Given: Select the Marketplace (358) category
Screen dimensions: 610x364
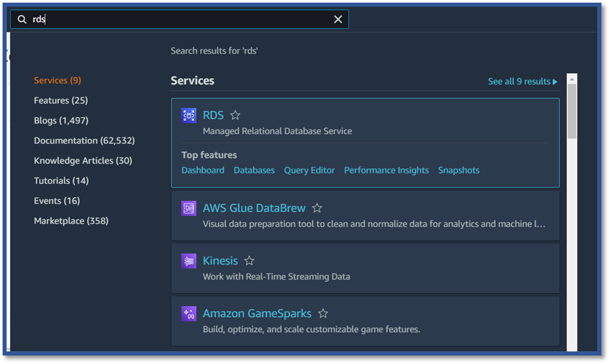Looking at the screenshot, I should pyautogui.click(x=71, y=221).
